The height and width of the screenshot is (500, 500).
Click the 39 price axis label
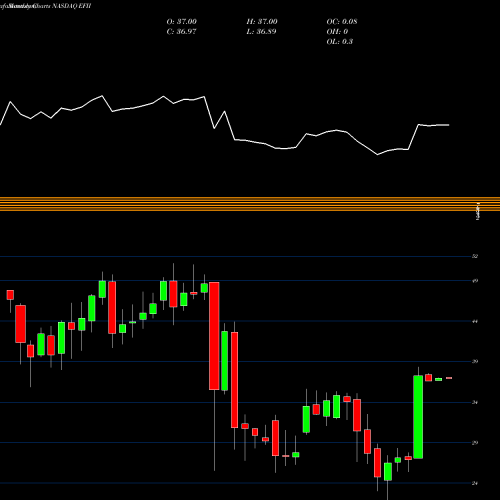[x=475, y=361]
